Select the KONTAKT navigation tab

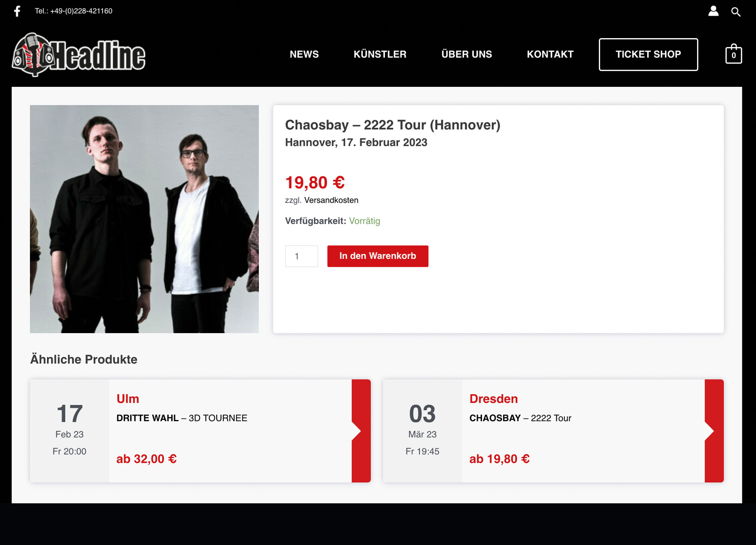(550, 54)
